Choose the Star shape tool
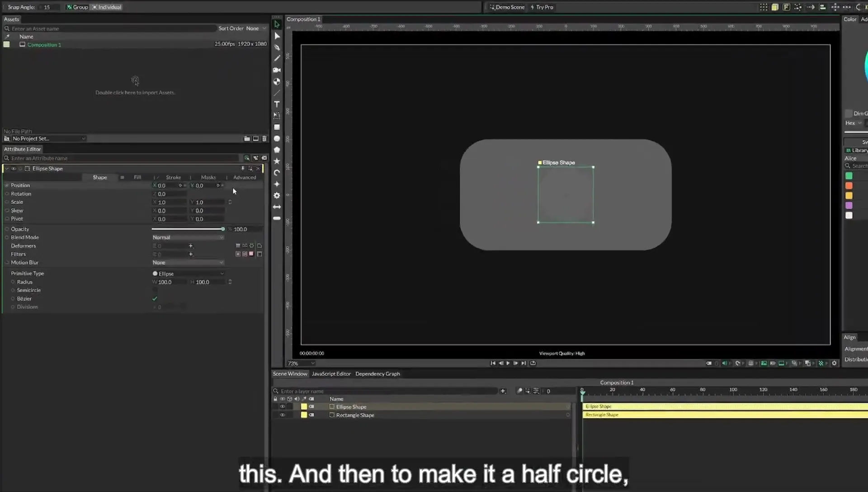868x492 pixels. [277, 161]
